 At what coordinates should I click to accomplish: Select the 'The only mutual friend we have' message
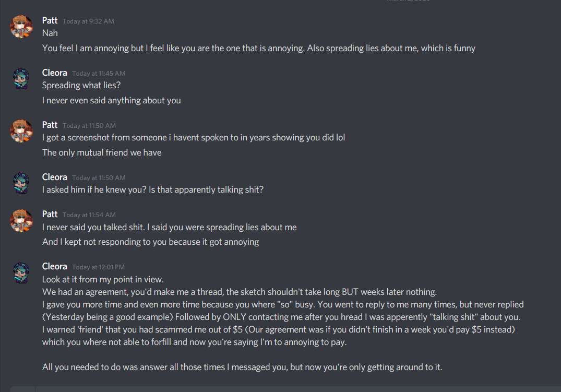[x=102, y=152]
